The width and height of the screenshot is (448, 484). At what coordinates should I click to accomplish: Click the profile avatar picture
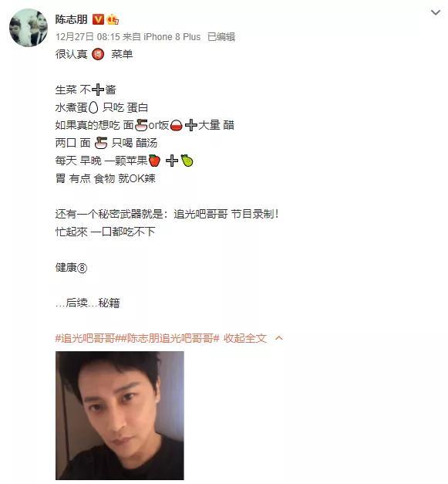tap(29, 28)
